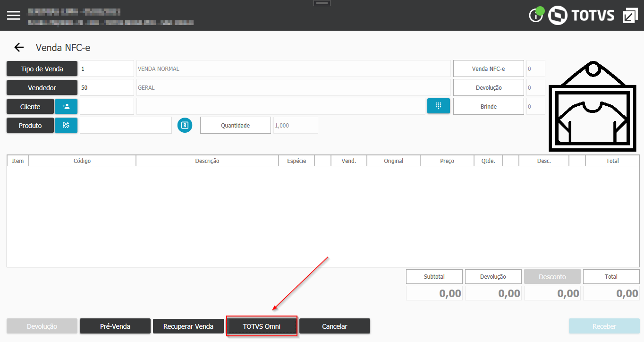This screenshot has height=342, width=644.
Task: Click the Preço column header
Action: point(447,161)
